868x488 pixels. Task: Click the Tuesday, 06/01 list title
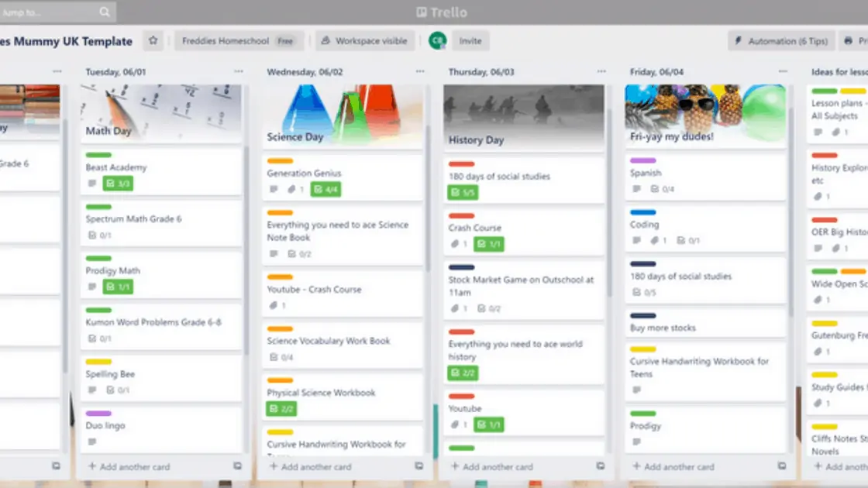pyautogui.click(x=115, y=72)
